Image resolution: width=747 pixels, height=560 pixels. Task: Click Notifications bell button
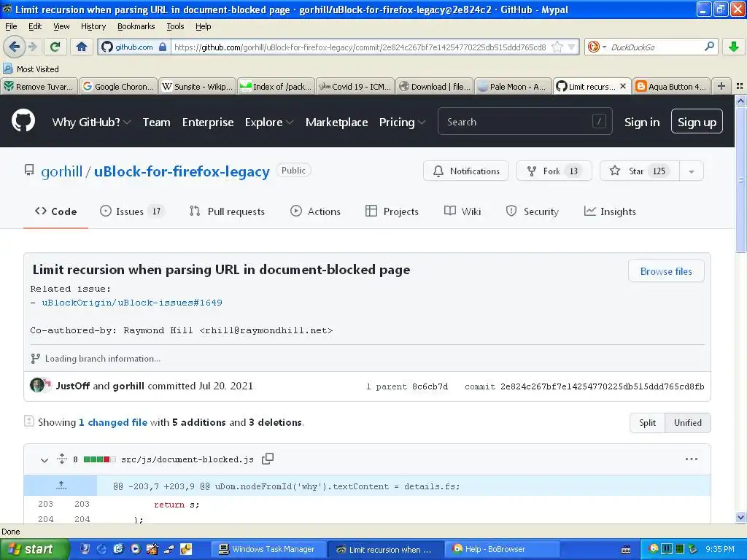pyautogui.click(x=466, y=171)
